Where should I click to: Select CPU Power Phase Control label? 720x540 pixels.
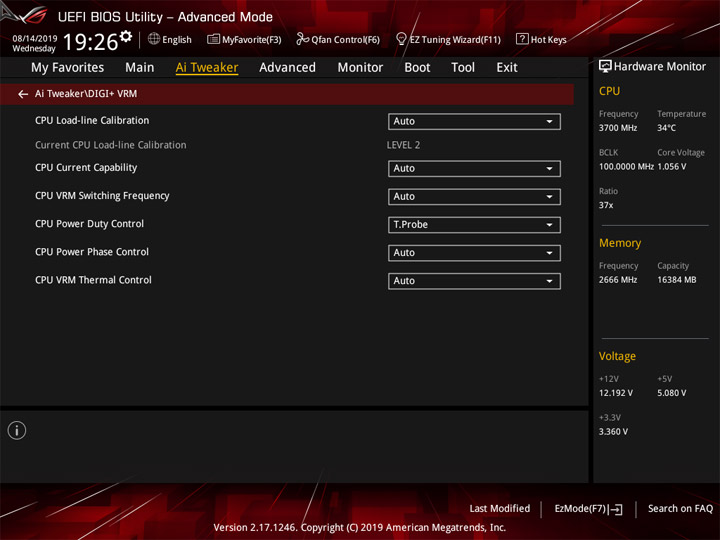tap(92, 252)
